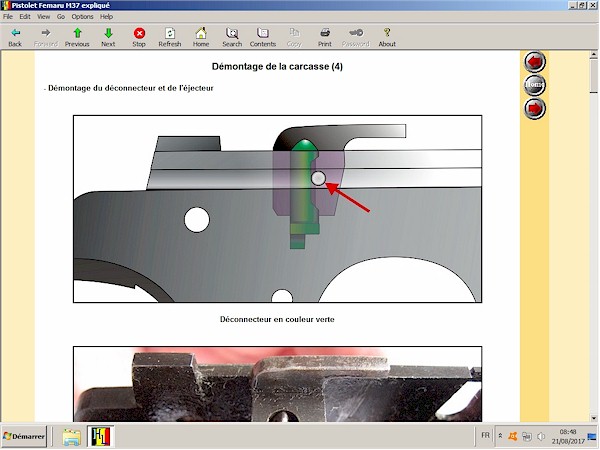Click the Forward toolbar button

pos(46,38)
